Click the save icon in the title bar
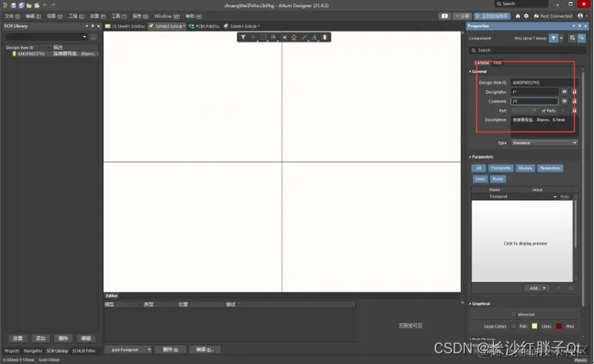Image resolution: width=594 pixels, height=364 pixels. tap(13, 5)
